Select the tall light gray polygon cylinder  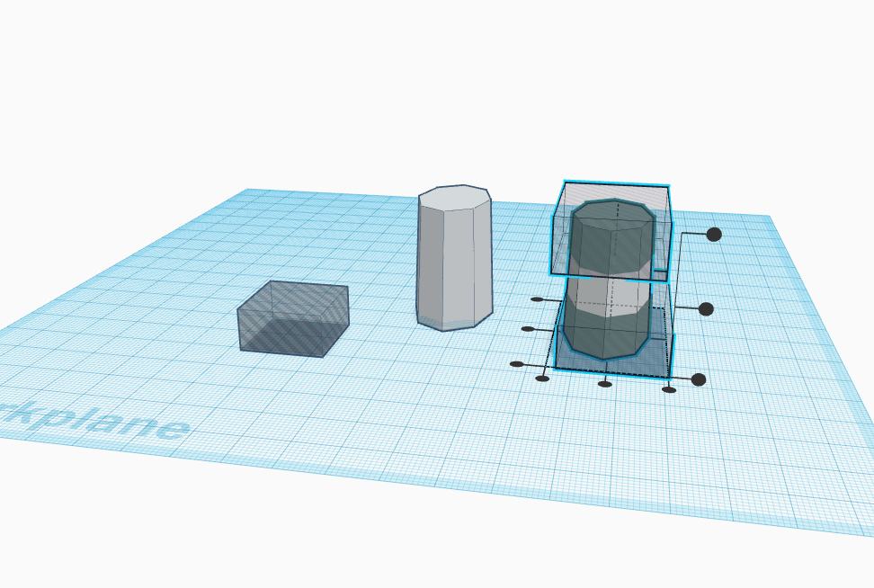pyautogui.click(x=454, y=257)
